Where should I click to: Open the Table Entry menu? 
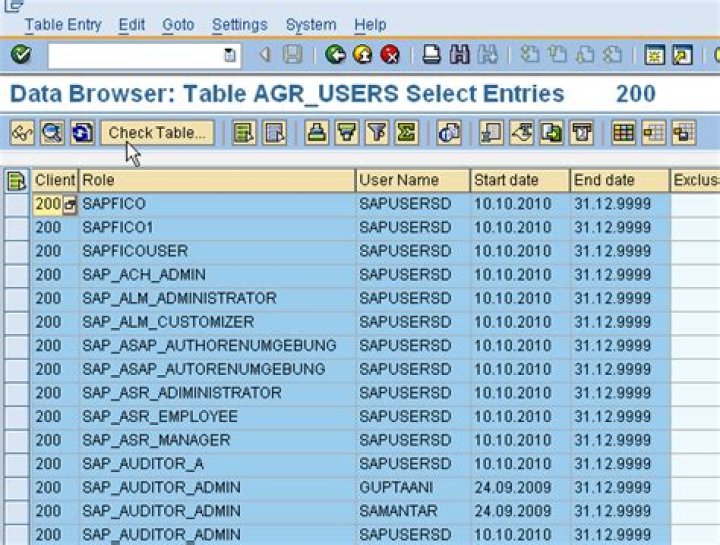(63, 24)
